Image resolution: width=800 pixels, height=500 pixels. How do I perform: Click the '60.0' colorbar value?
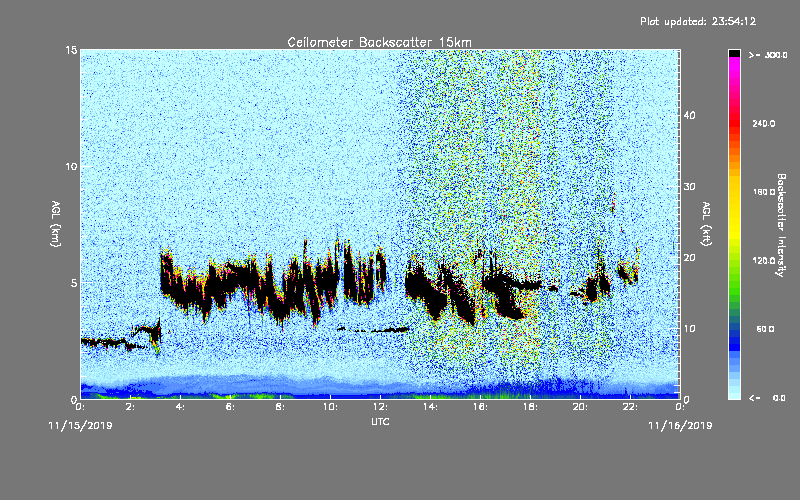pyautogui.click(x=765, y=329)
